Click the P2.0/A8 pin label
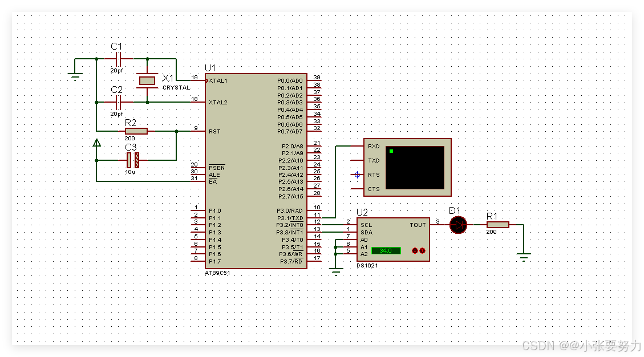 point(293,146)
